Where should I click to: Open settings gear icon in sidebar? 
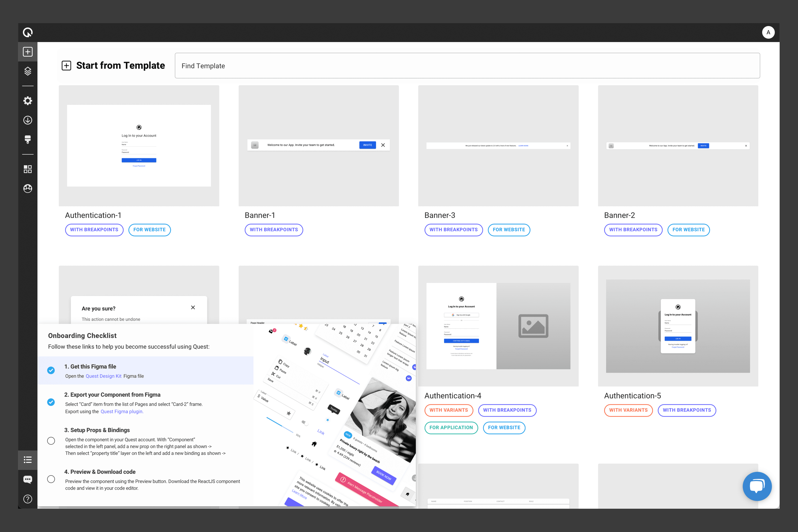click(x=27, y=101)
